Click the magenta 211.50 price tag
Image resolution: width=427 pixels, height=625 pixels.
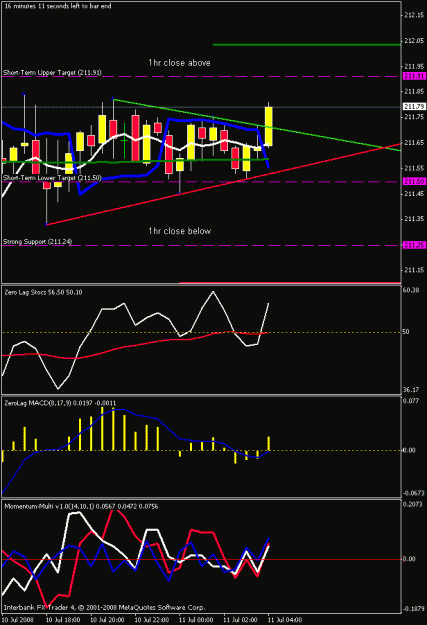(414, 181)
